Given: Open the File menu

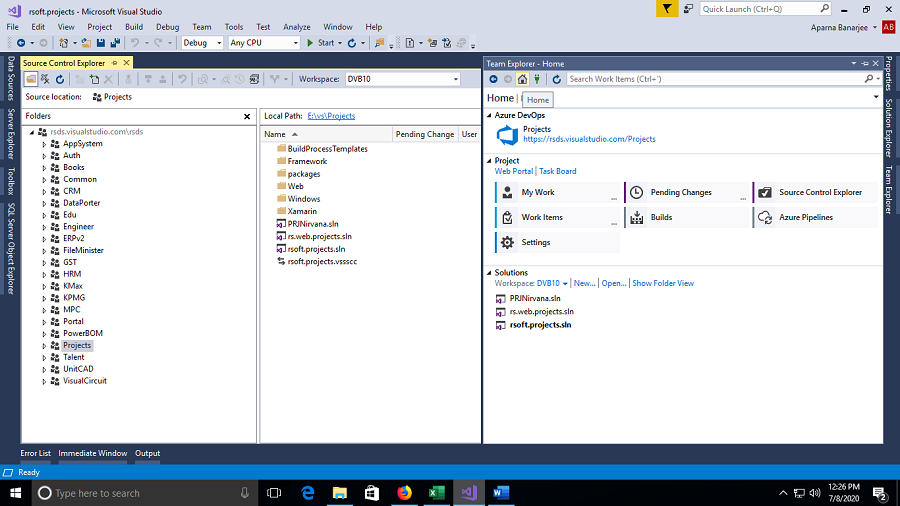Looking at the screenshot, I should 13,27.
